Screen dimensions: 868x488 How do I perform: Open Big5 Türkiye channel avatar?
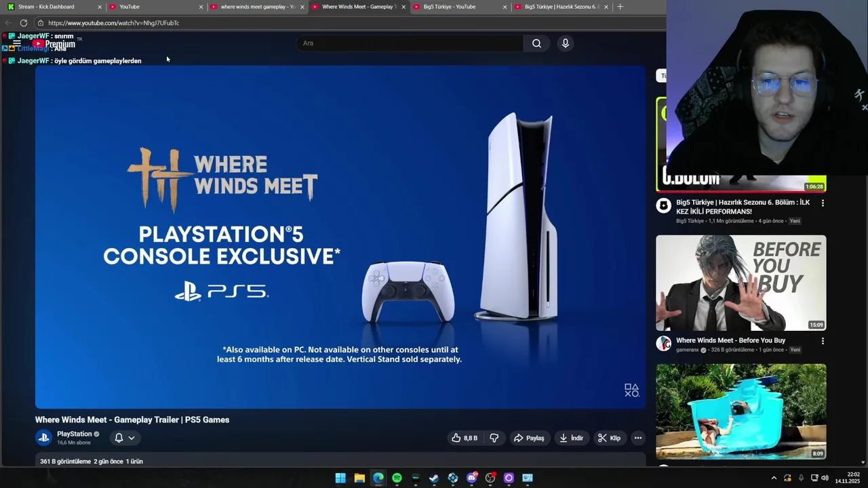click(x=664, y=205)
